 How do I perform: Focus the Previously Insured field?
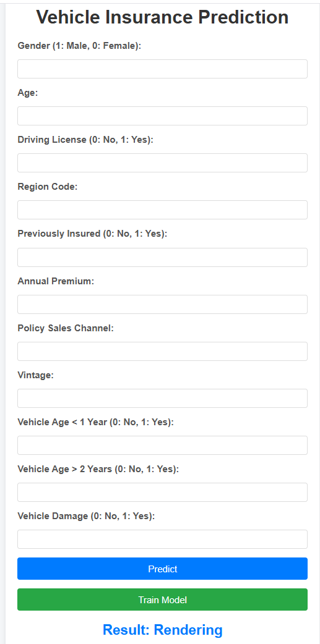[162, 257]
